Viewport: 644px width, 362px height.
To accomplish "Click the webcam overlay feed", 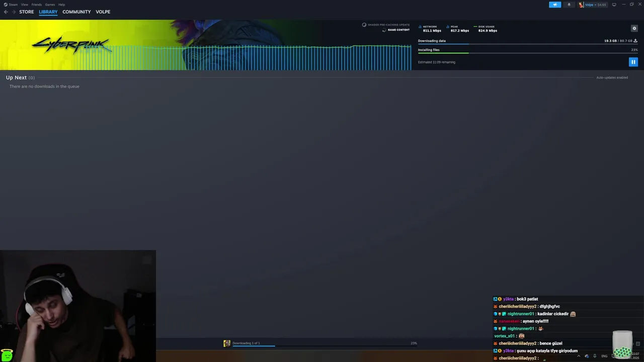I will (x=78, y=306).
